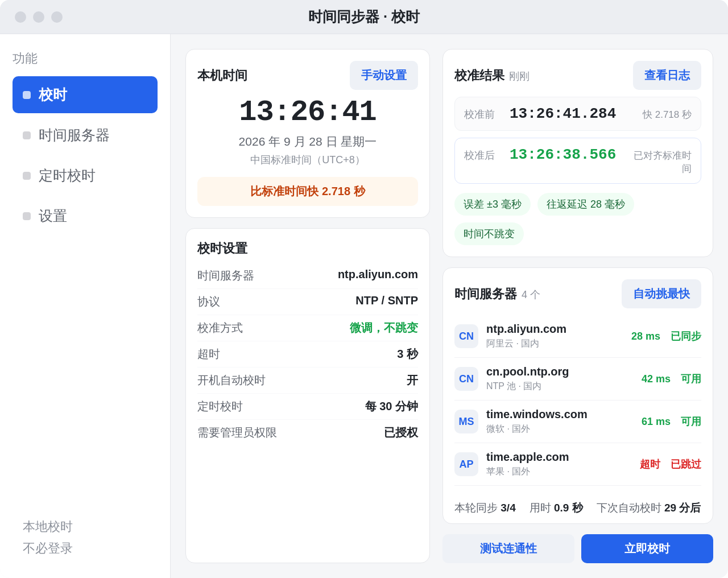The image size is (728, 578).
Task: Select the ntp.aliyun.com server name
Action: point(526,329)
